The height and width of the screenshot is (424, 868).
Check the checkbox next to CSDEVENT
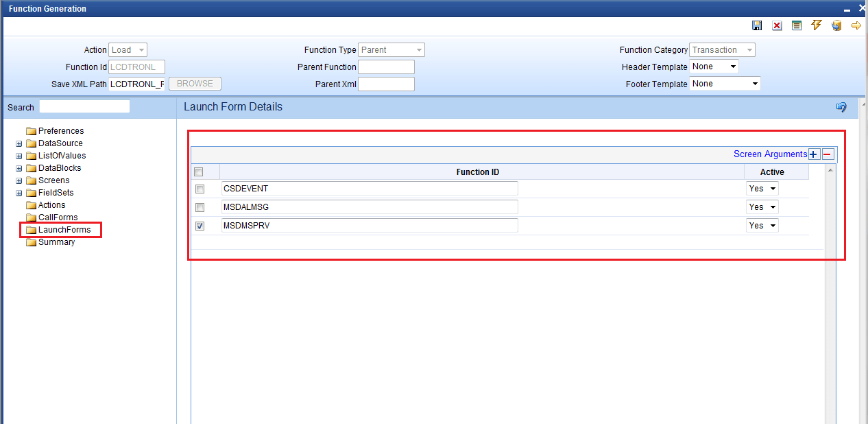click(199, 188)
